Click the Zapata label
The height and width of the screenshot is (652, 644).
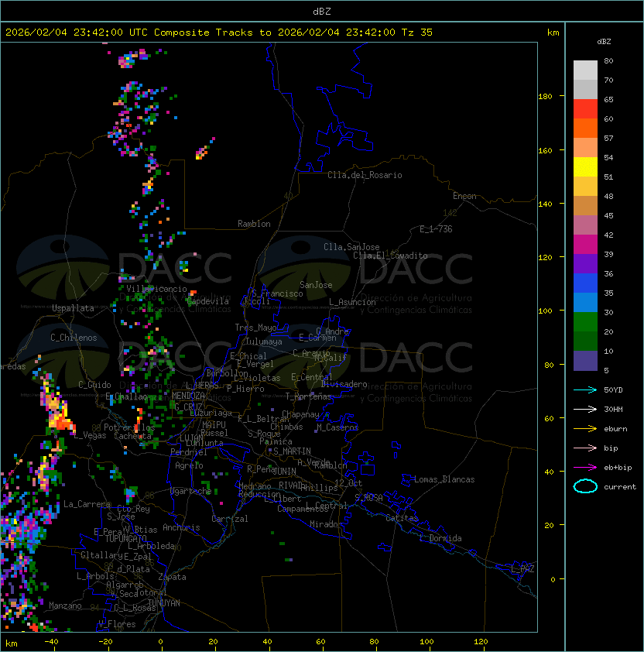(172, 577)
